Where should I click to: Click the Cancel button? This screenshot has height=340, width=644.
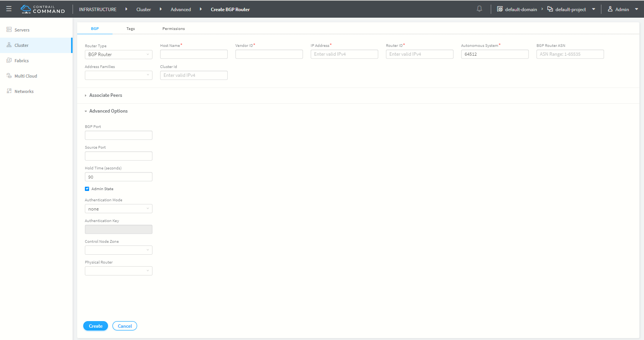pos(125,326)
